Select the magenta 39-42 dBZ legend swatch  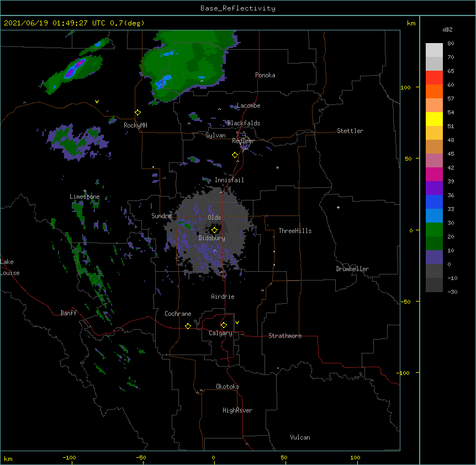pyautogui.click(x=434, y=174)
